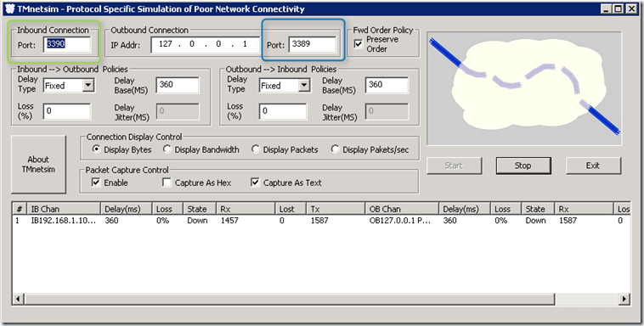Select the IB192.168.1.10 connection row
644x326 pixels.
pyautogui.click(x=321, y=221)
